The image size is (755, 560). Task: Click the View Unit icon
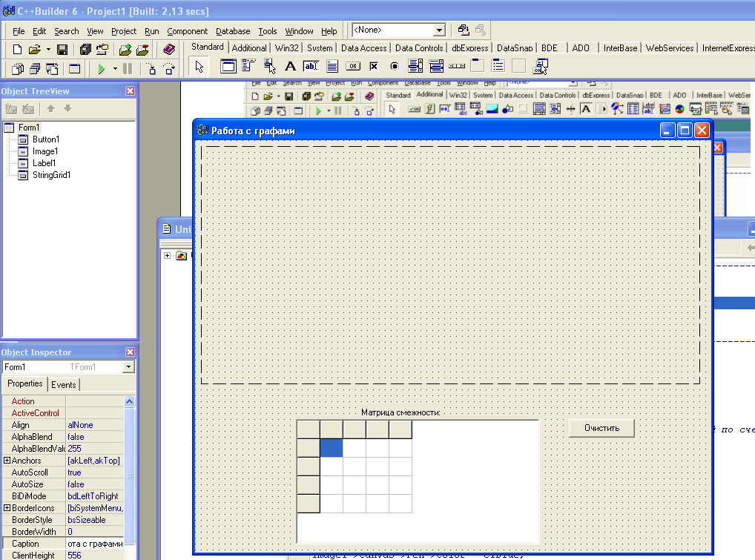point(18,69)
